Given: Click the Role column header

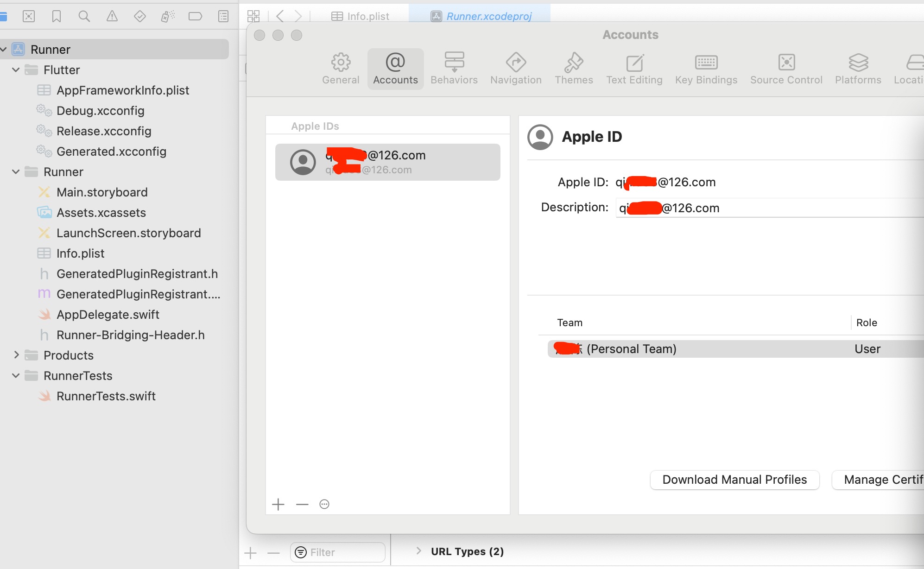Looking at the screenshot, I should coord(867,322).
